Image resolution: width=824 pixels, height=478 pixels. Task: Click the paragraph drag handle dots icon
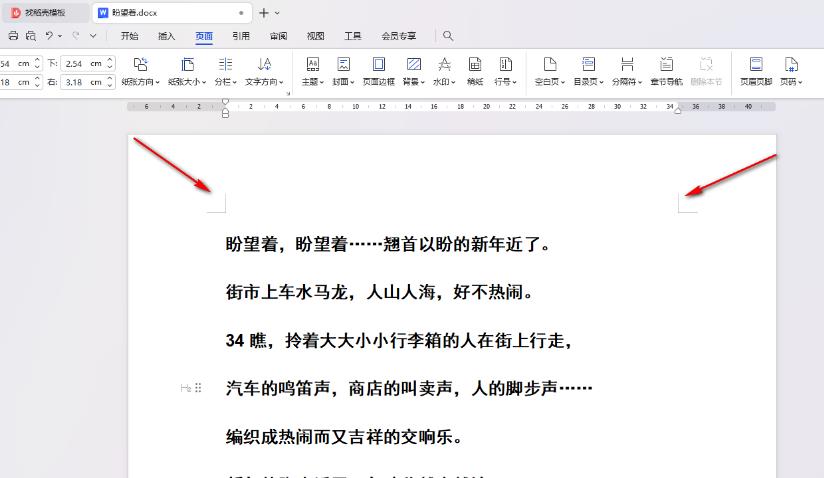click(198, 388)
